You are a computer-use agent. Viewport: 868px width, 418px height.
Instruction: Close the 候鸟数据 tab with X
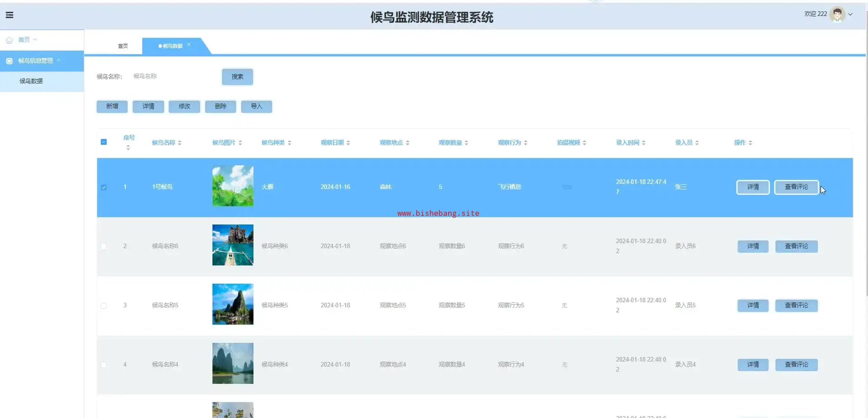click(189, 45)
